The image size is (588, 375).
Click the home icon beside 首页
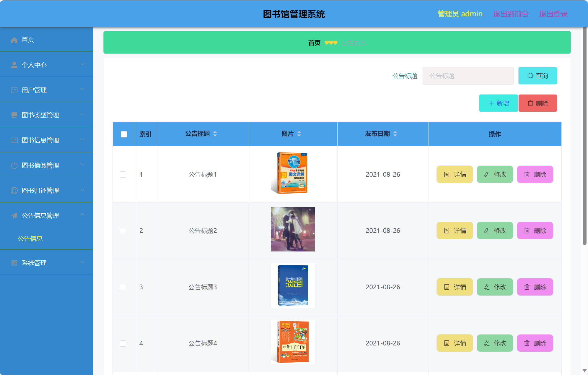pos(14,40)
